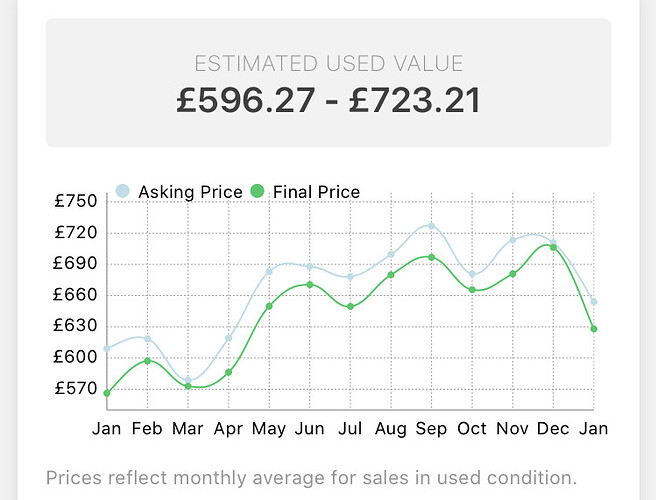656x500 pixels.
Task: Click the last January Asking Price point
Action: tap(594, 301)
